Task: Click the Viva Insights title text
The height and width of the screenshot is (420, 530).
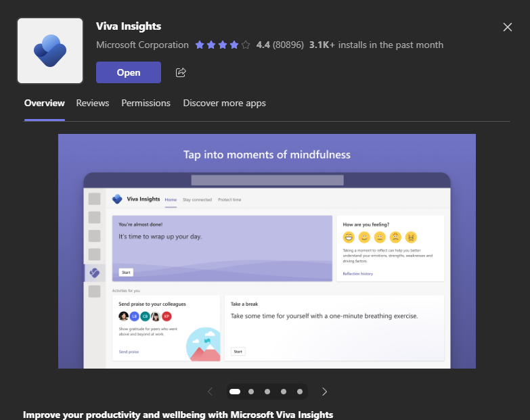Action: pyautogui.click(x=129, y=26)
